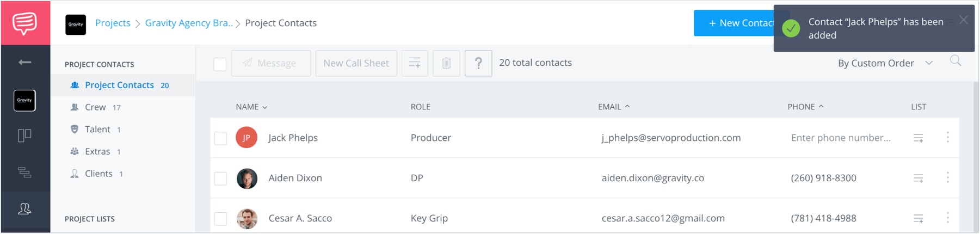
Task: Click the DP role cell
Action: click(417, 178)
